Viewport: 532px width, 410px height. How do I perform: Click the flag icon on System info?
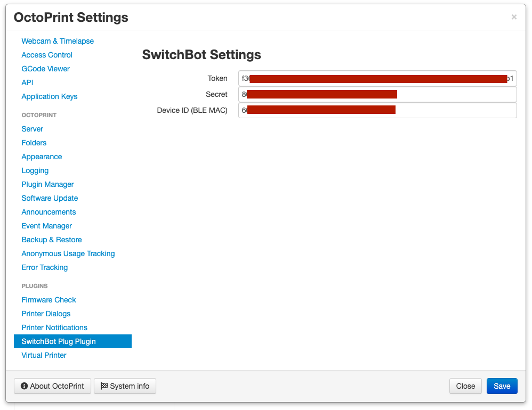[104, 386]
